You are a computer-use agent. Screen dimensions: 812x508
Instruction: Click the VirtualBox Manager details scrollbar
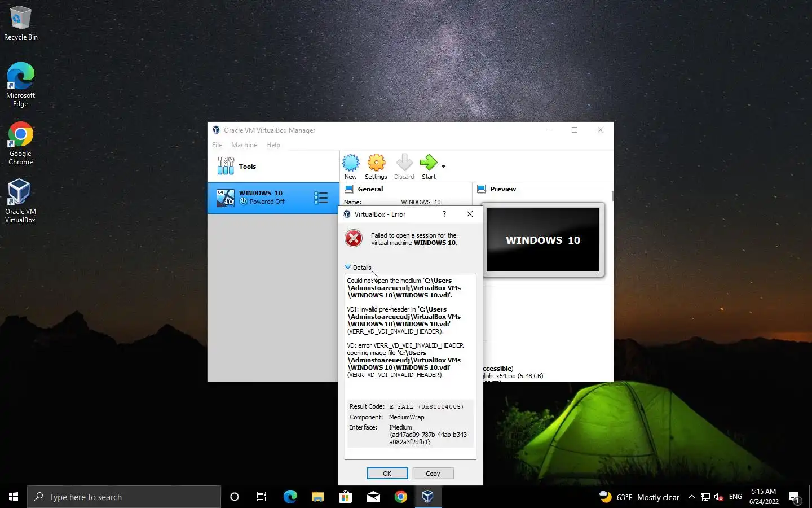click(x=612, y=196)
